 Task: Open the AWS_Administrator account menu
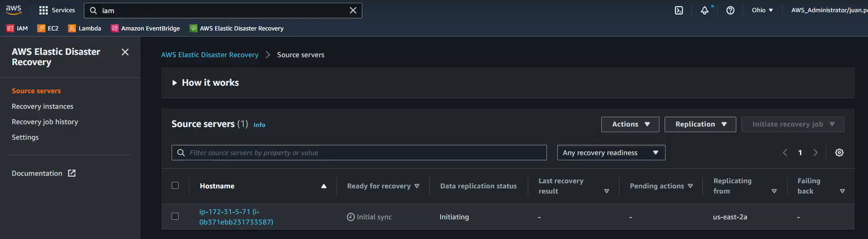829,10
